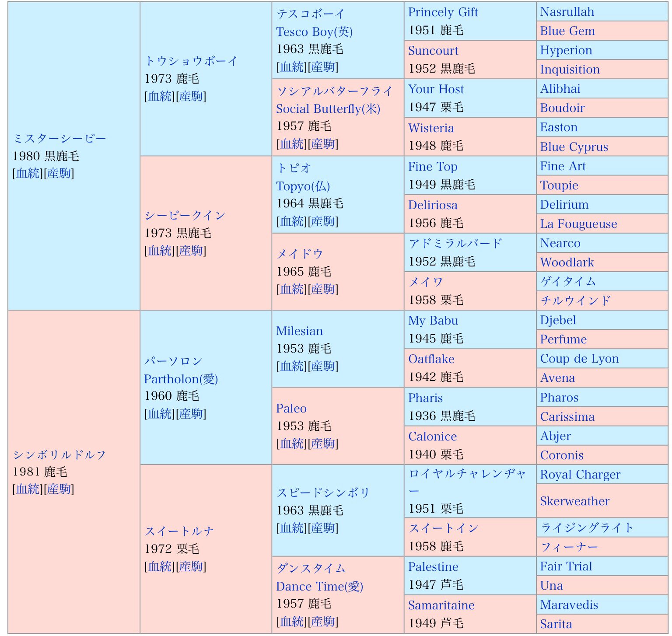Image resolution: width=672 pixels, height=636 pixels.
Task: Click the Maravedis link
Action: click(x=569, y=605)
